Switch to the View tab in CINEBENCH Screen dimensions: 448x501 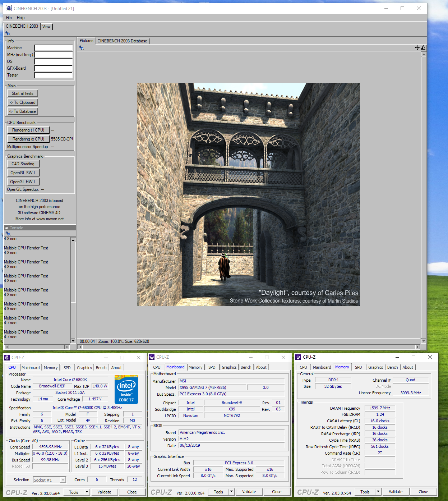tap(46, 27)
